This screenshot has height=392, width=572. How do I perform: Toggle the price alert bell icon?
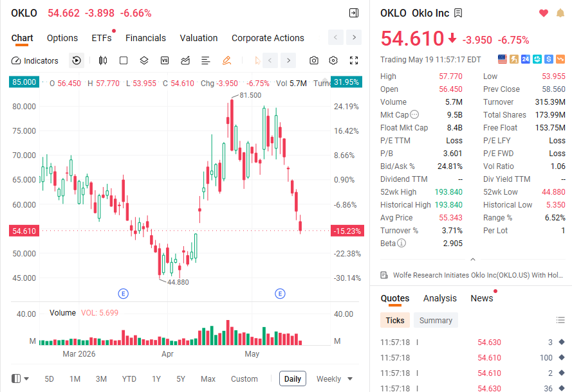click(x=560, y=13)
